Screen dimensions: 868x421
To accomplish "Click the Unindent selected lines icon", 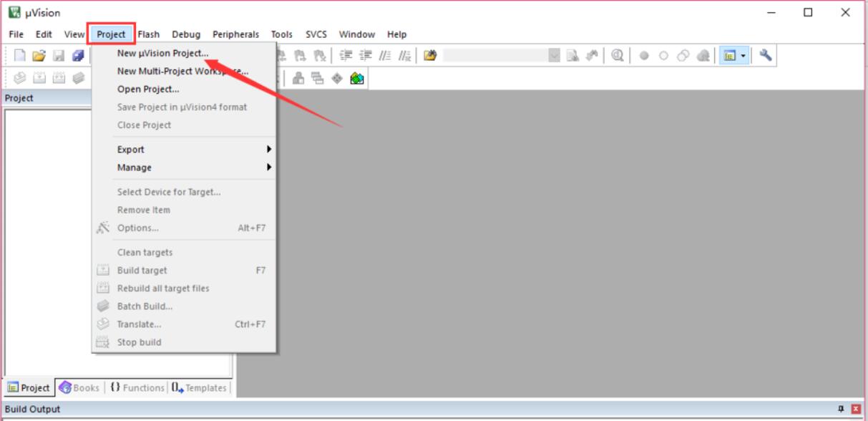I will tap(366, 56).
